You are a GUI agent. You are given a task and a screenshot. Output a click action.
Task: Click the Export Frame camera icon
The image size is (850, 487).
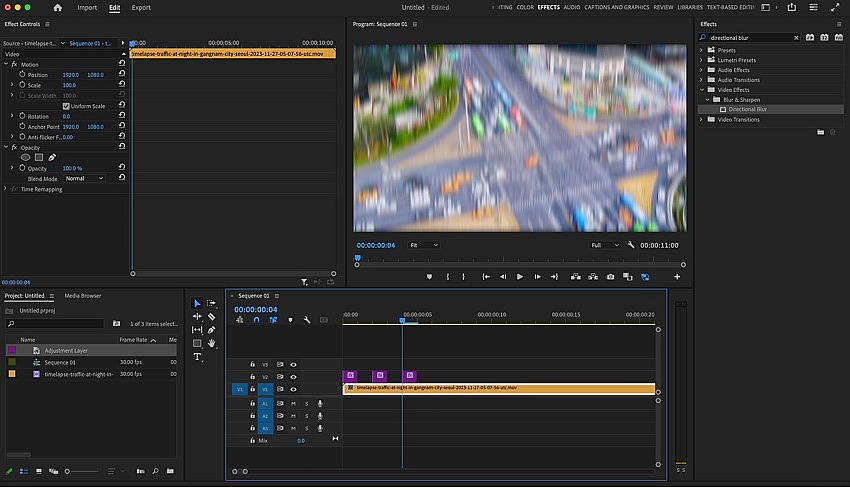click(610, 277)
